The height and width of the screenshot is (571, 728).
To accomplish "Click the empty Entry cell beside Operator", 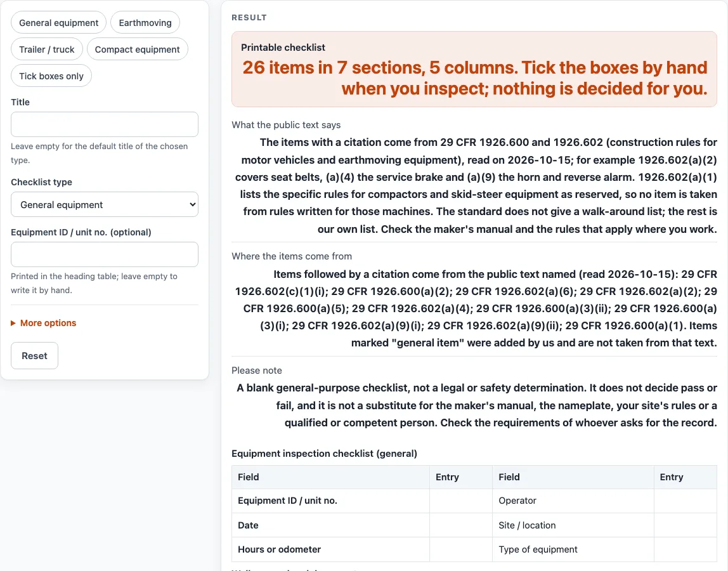I will 686,501.
